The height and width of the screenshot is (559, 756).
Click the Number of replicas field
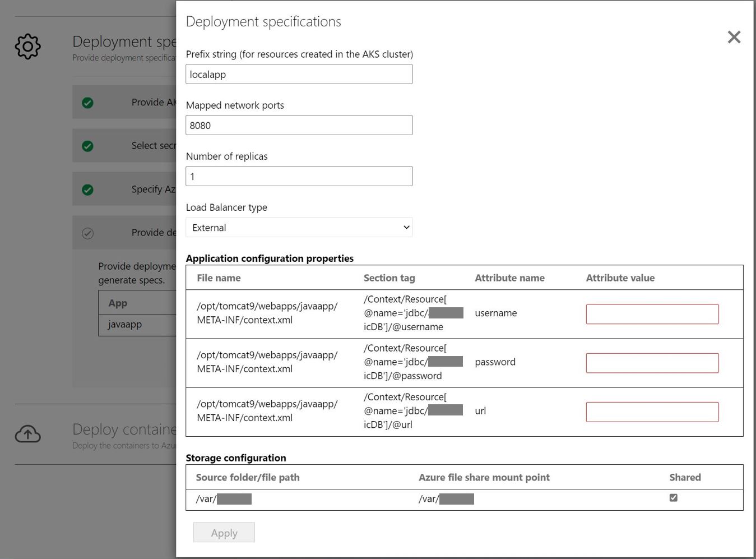299,175
